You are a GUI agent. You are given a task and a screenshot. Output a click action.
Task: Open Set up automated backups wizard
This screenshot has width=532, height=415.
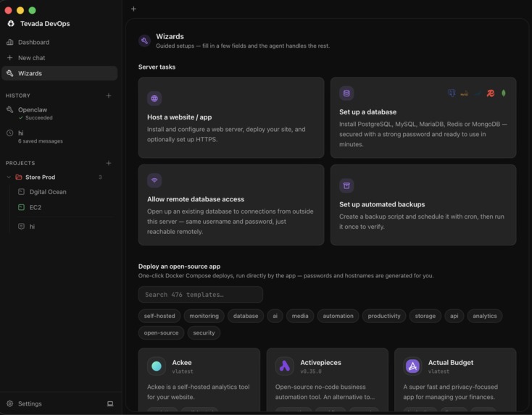423,205
